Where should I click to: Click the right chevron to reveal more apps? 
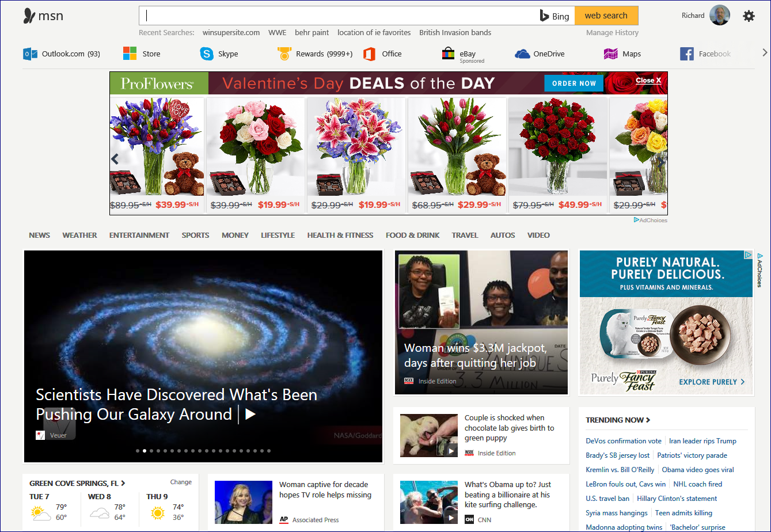tap(764, 52)
